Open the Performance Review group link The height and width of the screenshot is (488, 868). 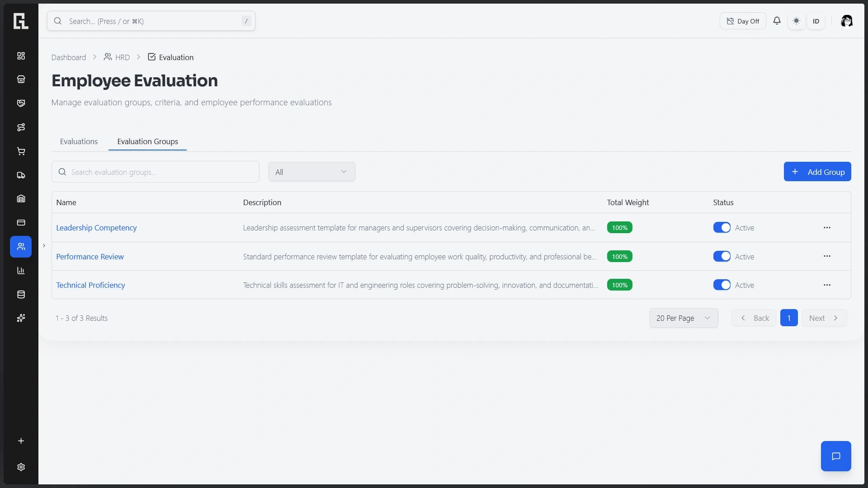click(90, 256)
